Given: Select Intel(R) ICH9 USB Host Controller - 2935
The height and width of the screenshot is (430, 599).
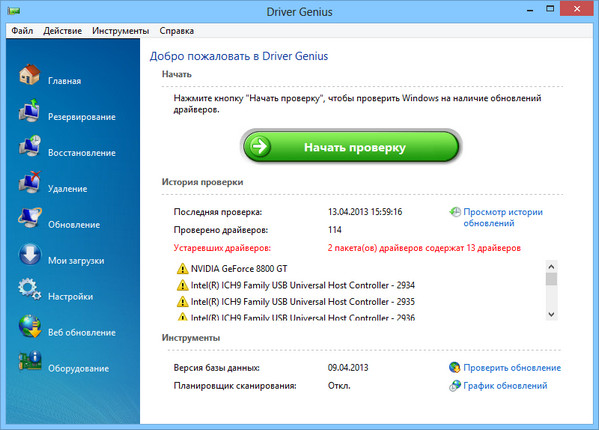Looking at the screenshot, I should [303, 302].
